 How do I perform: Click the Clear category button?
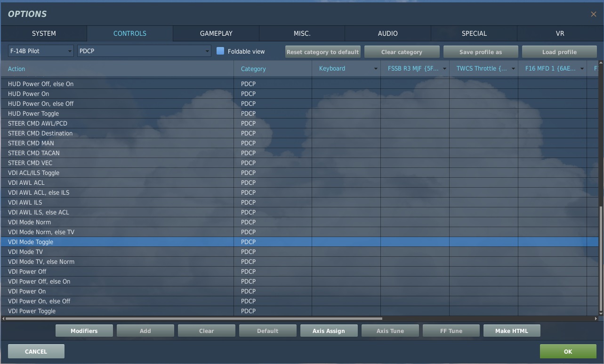coord(402,52)
